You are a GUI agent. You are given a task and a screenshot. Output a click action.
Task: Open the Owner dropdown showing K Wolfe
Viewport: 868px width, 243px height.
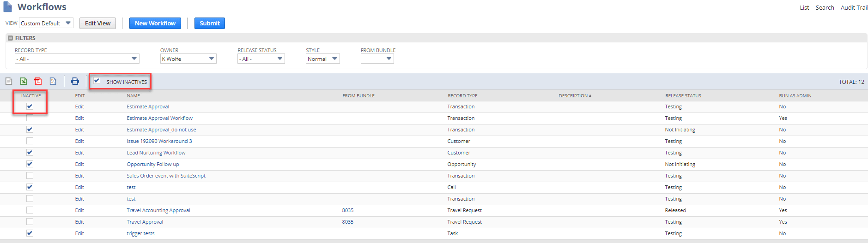click(188, 59)
